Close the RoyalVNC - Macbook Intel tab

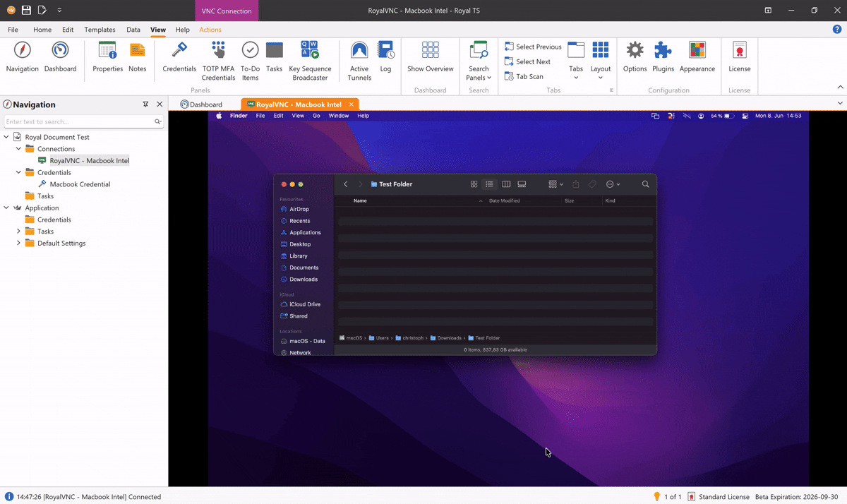352,104
